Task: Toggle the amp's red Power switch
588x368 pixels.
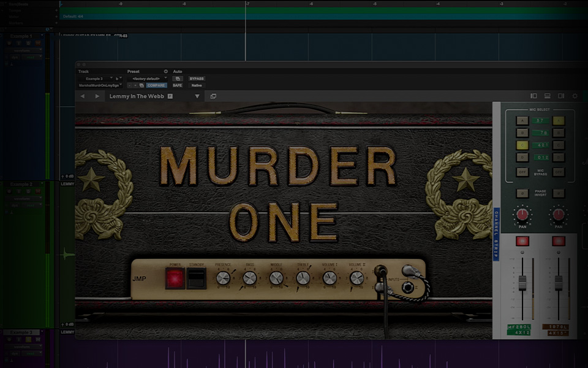Action: (x=175, y=278)
